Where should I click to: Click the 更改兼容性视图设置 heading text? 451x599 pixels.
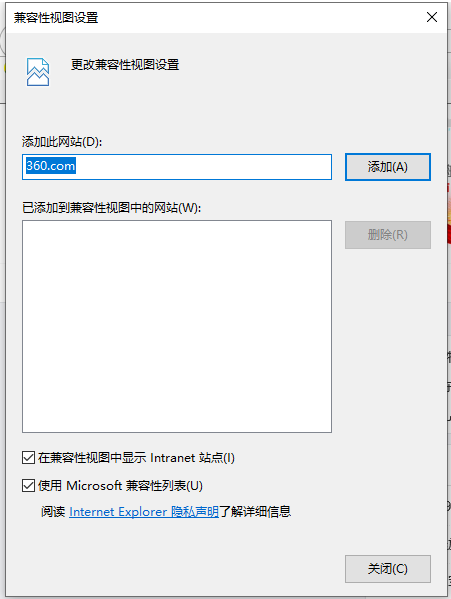coord(125,65)
